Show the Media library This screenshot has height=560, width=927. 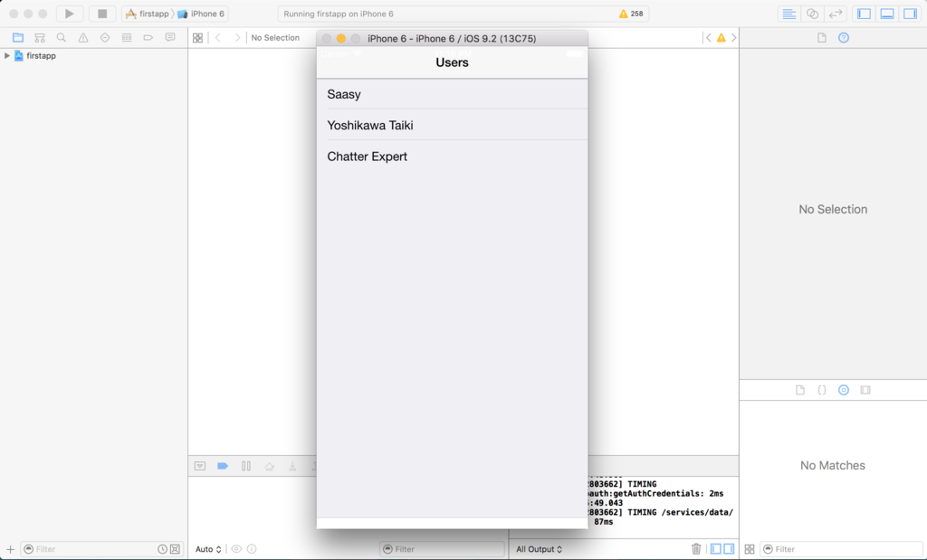click(x=865, y=390)
